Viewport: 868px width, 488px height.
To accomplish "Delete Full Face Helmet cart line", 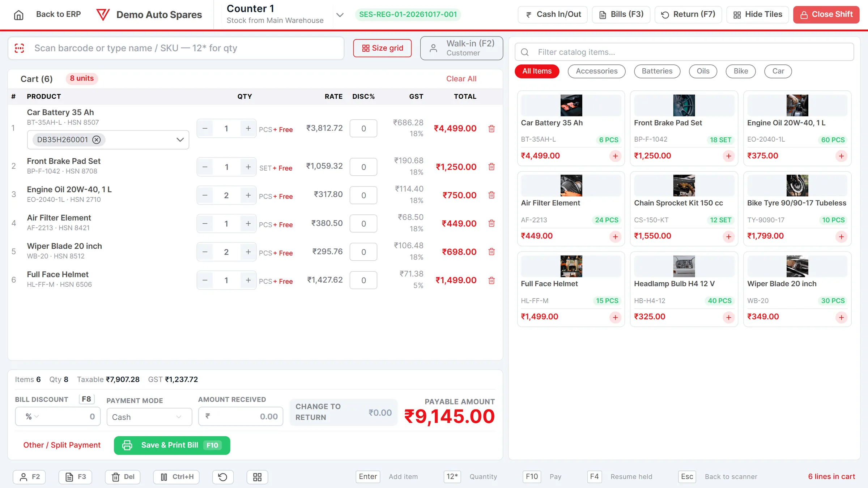I will (492, 280).
